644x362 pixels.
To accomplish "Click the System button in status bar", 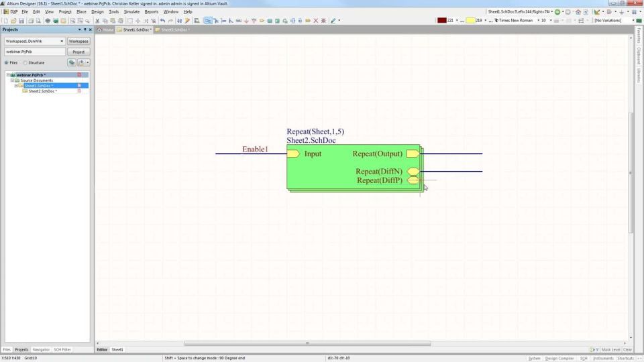I will 534,358.
